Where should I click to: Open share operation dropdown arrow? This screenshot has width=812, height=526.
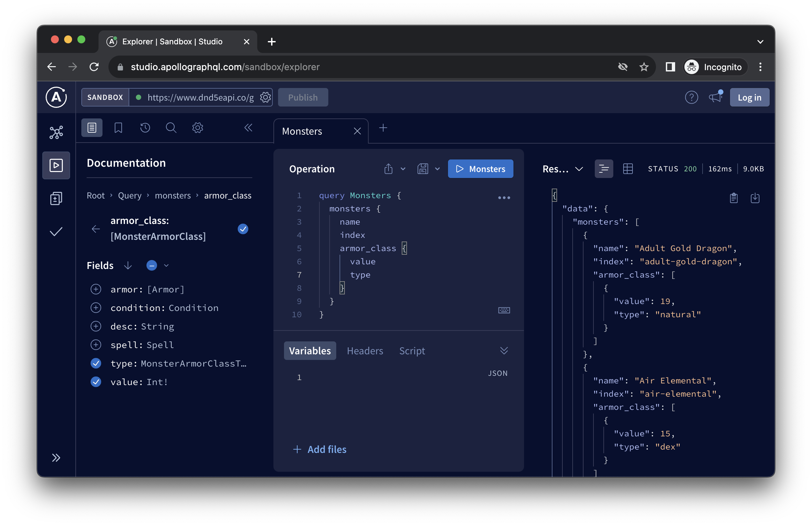[403, 169]
